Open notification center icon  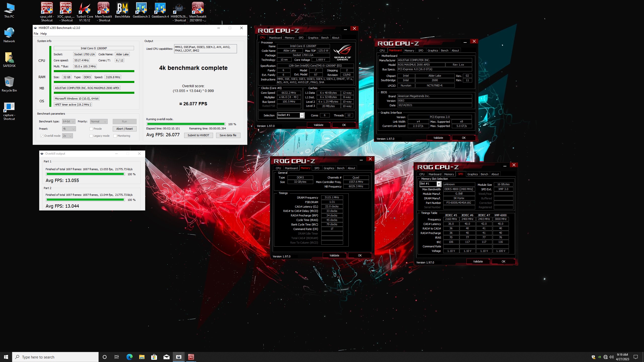pyautogui.click(x=636, y=357)
